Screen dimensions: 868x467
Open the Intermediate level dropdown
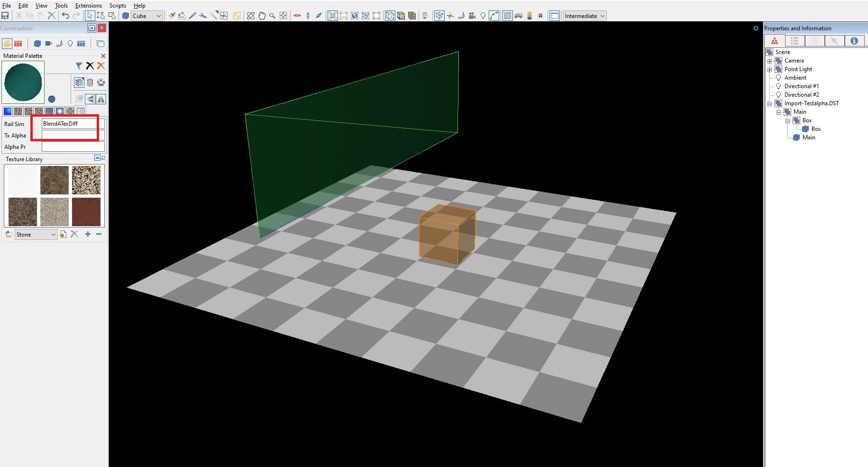point(585,16)
